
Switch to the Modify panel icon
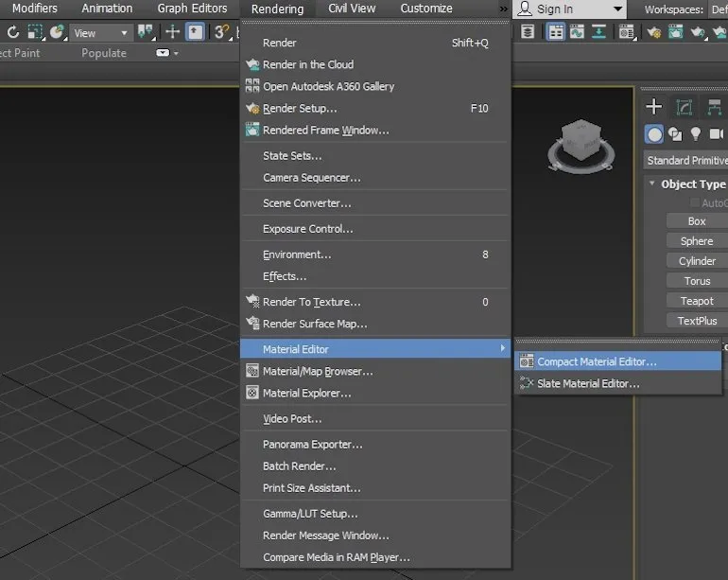click(x=685, y=107)
